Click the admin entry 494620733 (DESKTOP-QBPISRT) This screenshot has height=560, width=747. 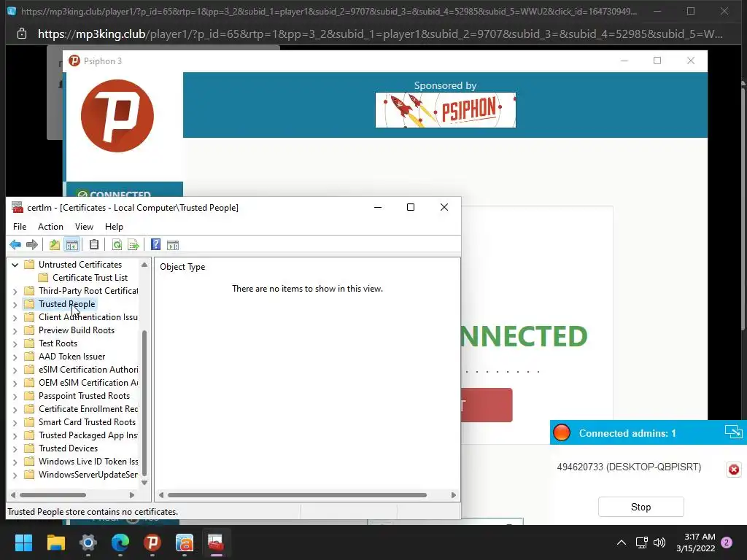pyautogui.click(x=629, y=467)
